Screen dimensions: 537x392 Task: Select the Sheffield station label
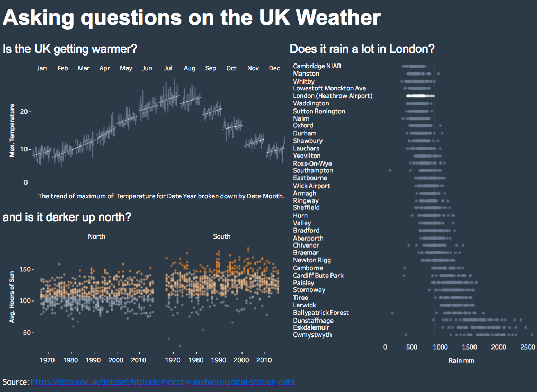(x=306, y=207)
